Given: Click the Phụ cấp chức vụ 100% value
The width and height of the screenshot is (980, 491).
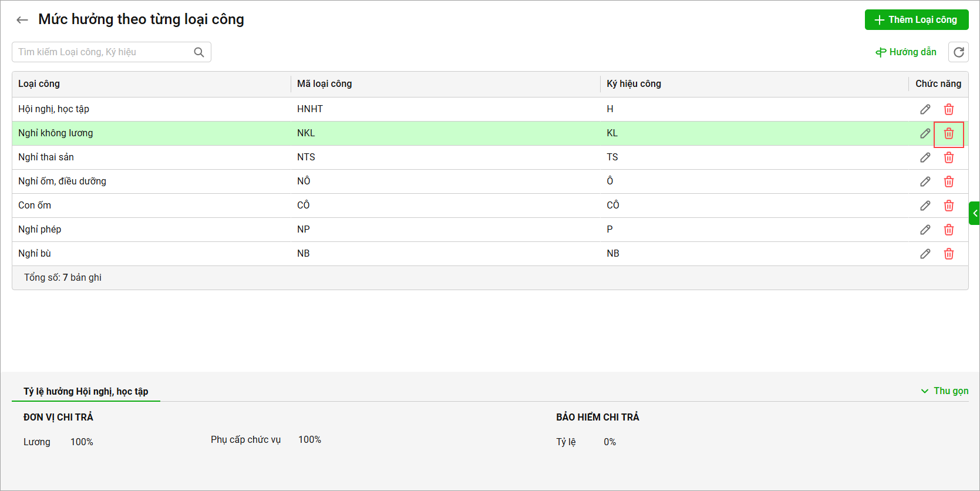Looking at the screenshot, I should pyautogui.click(x=309, y=440).
